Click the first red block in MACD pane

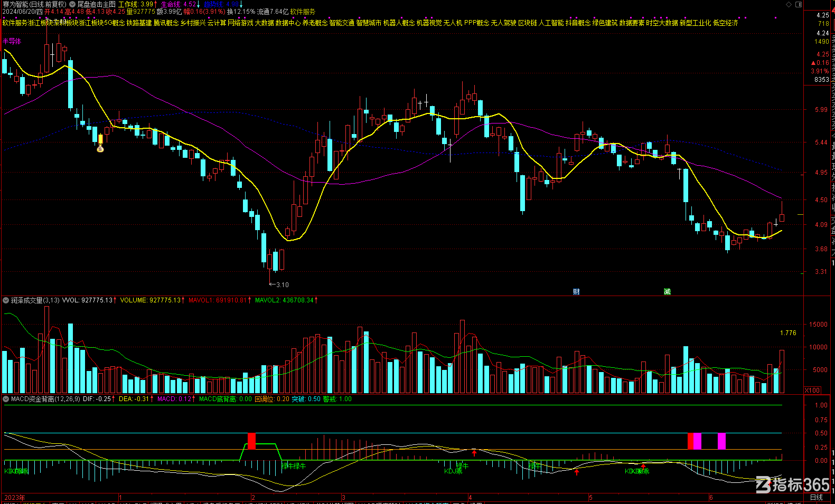(251, 441)
